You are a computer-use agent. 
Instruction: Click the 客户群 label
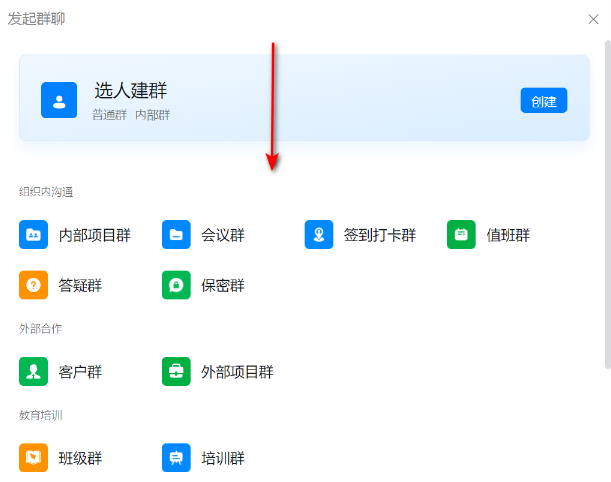(80, 372)
